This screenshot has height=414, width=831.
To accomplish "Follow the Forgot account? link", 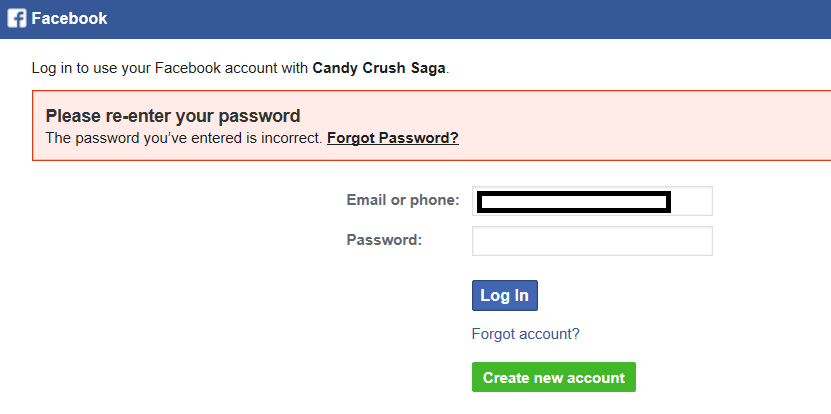I will click(x=525, y=334).
